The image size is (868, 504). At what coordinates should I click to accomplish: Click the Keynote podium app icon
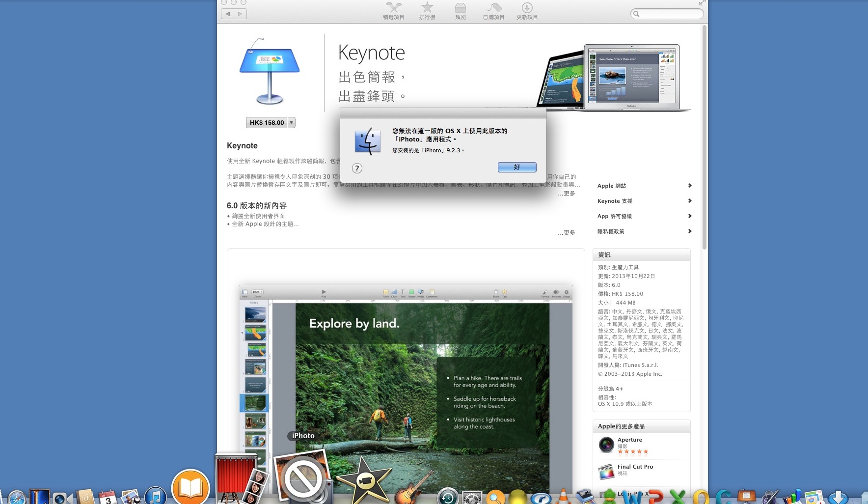tap(269, 71)
